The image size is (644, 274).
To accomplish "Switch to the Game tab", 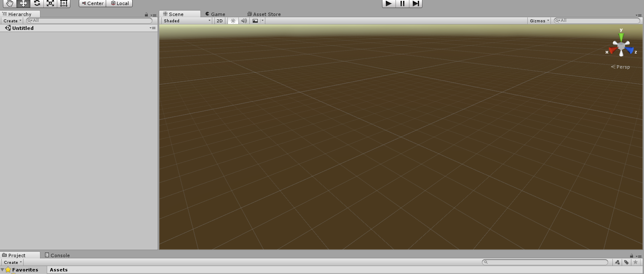I will 215,14.
